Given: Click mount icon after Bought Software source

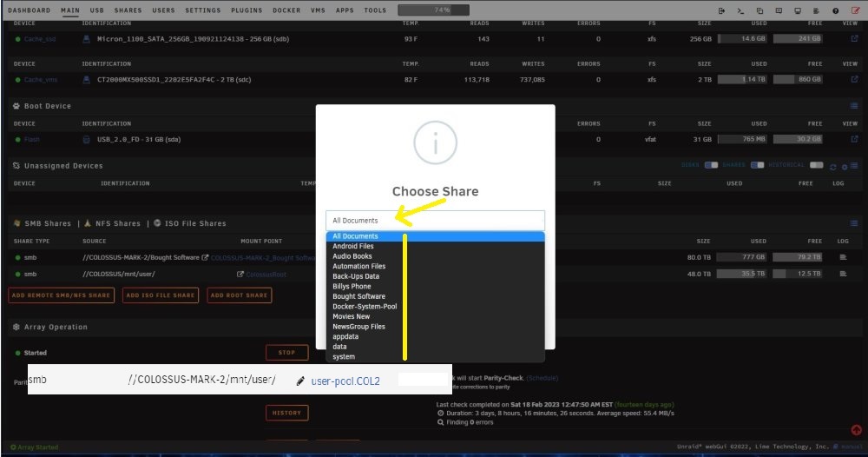Looking at the screenshot, I should click(x=205, y=257).
